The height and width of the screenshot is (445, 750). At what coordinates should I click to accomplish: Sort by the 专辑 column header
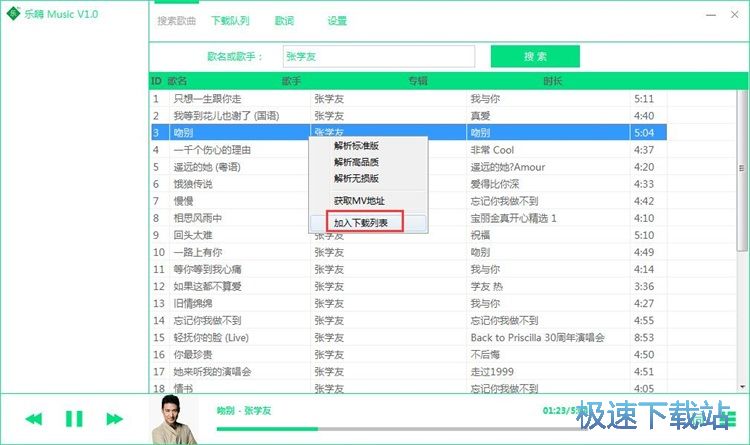click(418, 81)
